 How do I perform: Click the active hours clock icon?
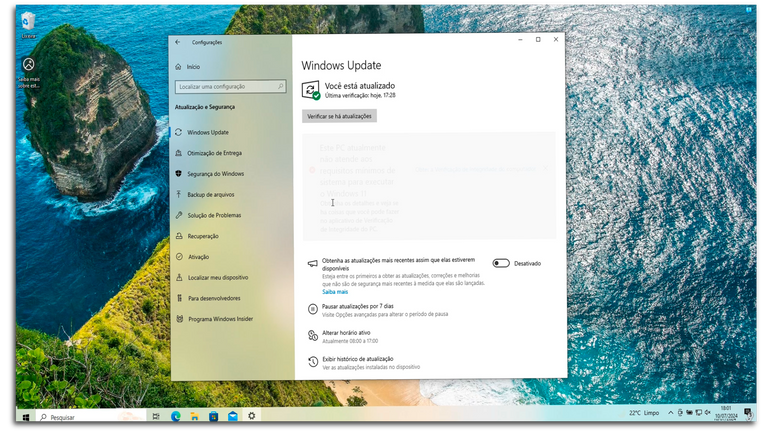312,336
